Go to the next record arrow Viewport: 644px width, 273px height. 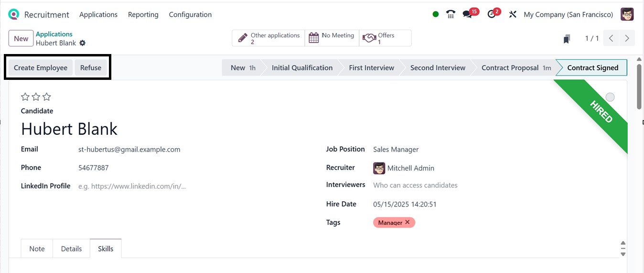point(627,38)
